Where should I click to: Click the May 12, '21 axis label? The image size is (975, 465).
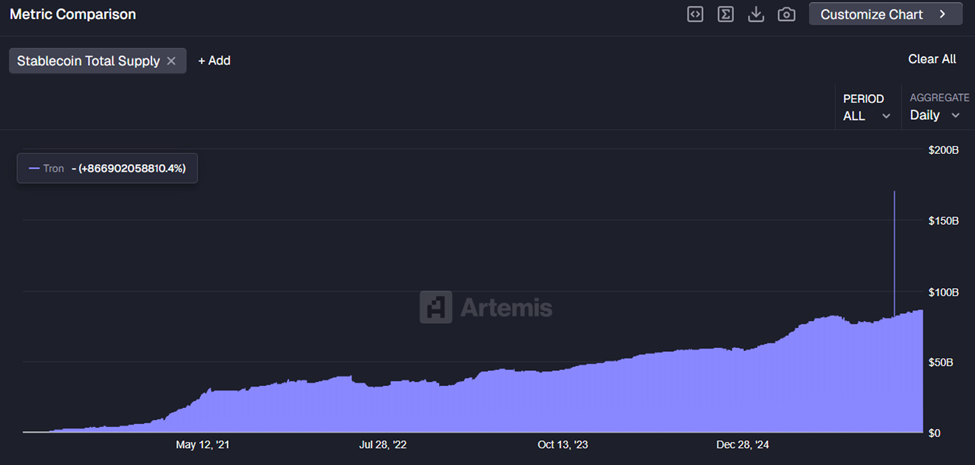(208, 445)
